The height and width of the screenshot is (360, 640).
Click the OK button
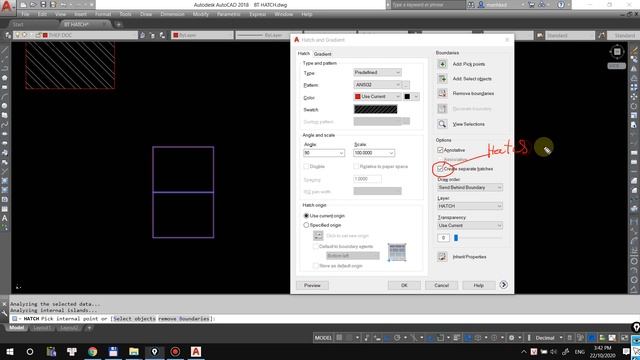[x=404, y=285]
